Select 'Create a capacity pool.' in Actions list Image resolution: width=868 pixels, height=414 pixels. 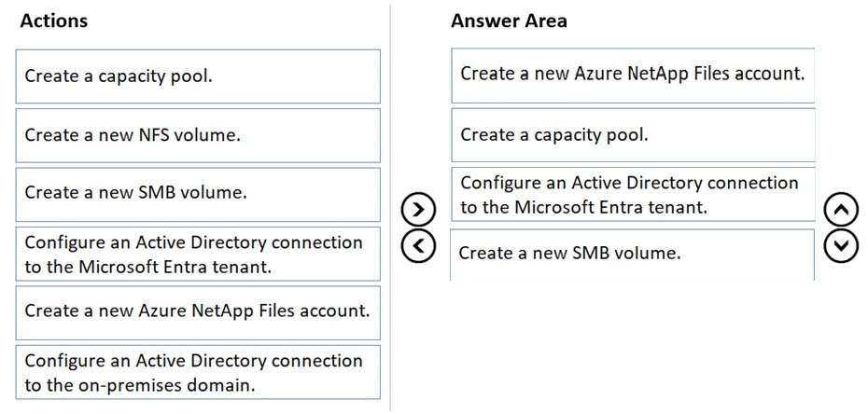coord(198,76)
